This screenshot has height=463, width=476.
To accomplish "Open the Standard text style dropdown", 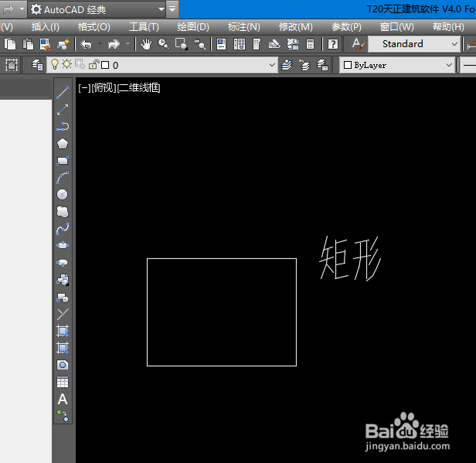I will [454, 44].
